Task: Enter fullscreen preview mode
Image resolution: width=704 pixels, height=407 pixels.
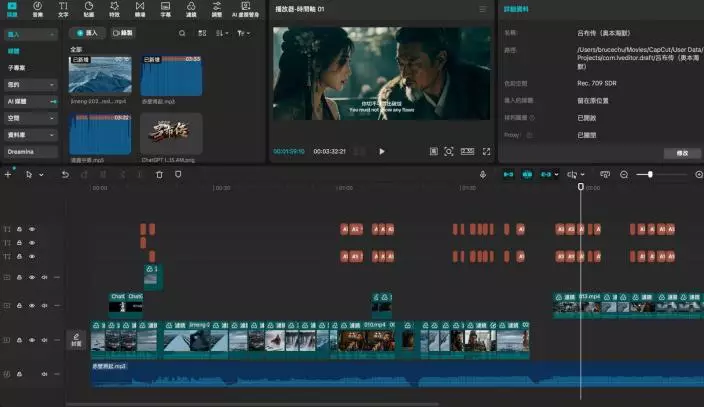Action: 486,152
